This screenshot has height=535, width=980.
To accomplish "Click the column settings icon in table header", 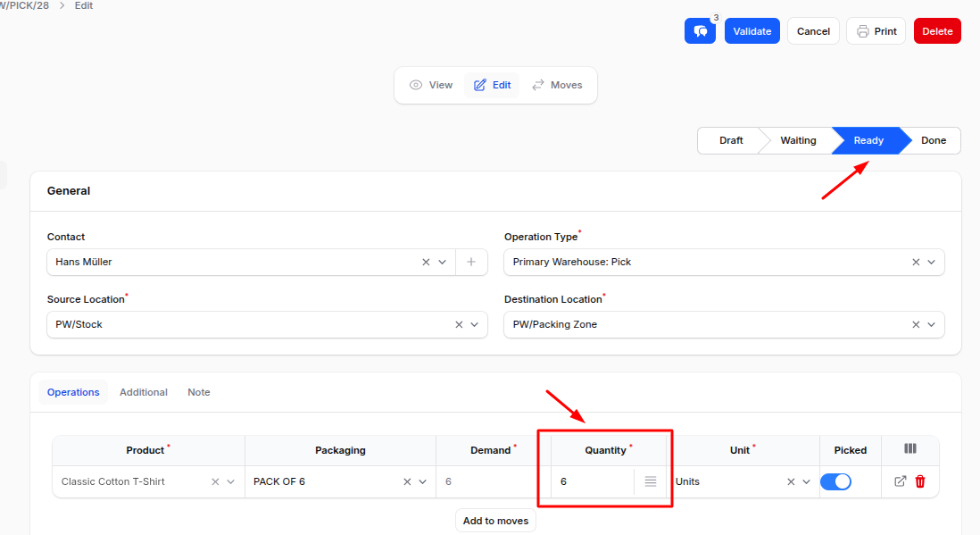I will (x=910, y=449).
